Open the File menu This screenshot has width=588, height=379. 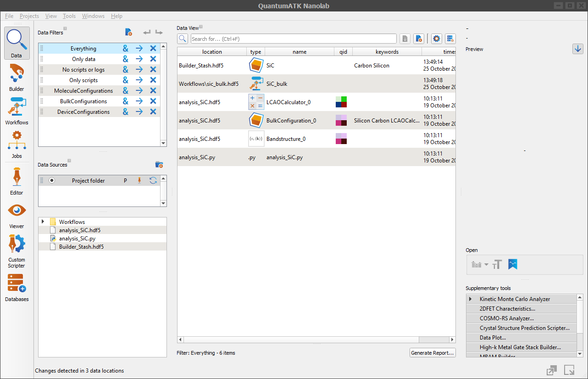pyautogui.click(x=9, y=16)
